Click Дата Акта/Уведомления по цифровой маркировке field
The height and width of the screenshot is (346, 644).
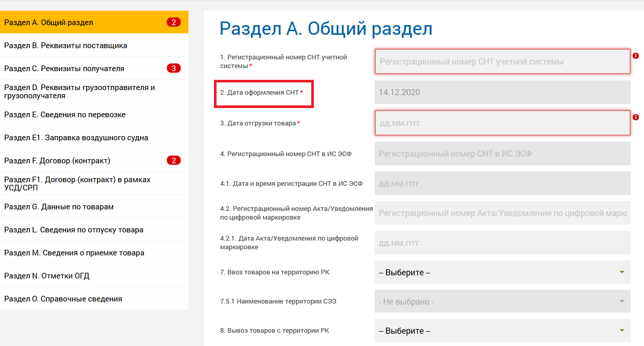point(503,243)
